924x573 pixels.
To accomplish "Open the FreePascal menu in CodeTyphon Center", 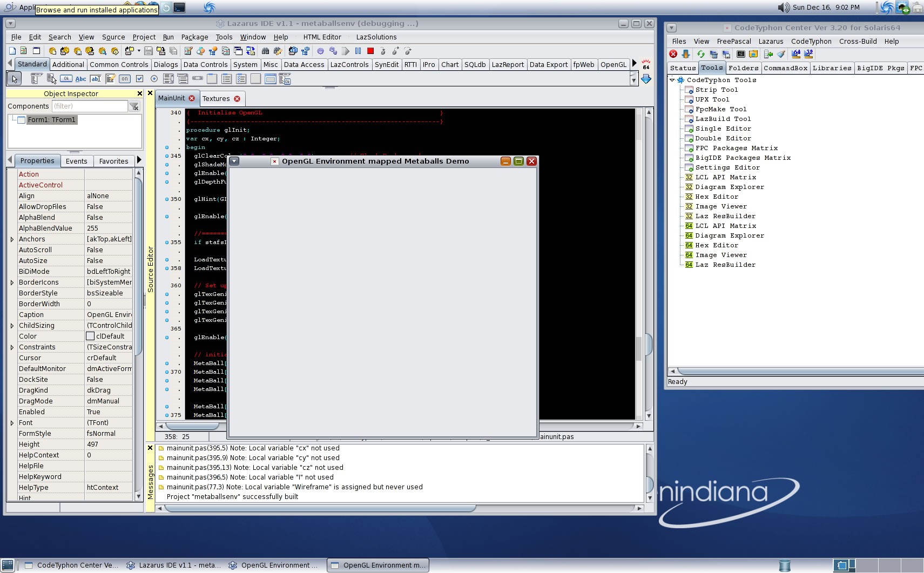I will click(x=734, y=41).
